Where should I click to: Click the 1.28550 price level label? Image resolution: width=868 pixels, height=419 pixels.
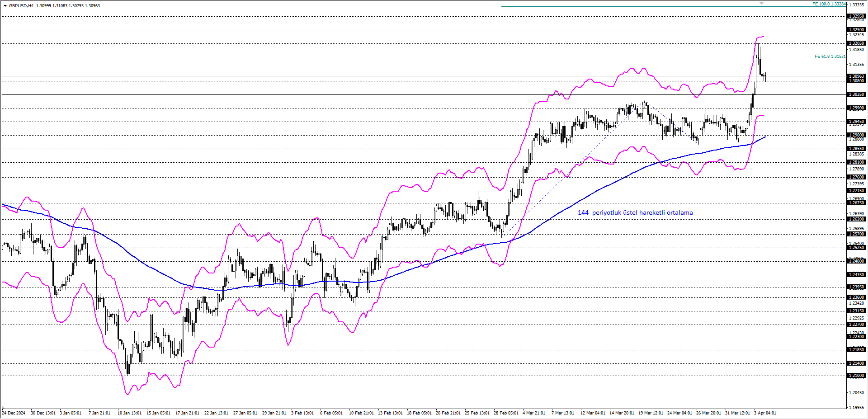tap(856, 149)
